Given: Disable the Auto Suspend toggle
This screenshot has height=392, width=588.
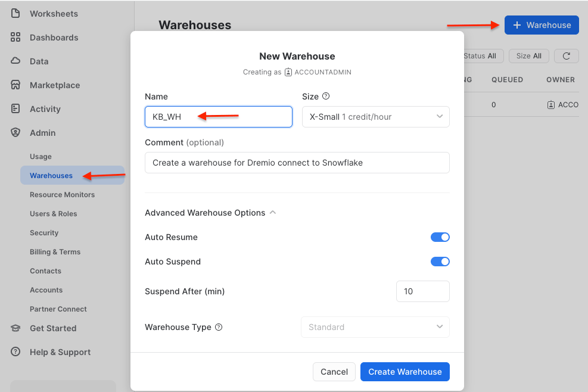Looking at the screenshot, I should (440, 261).
